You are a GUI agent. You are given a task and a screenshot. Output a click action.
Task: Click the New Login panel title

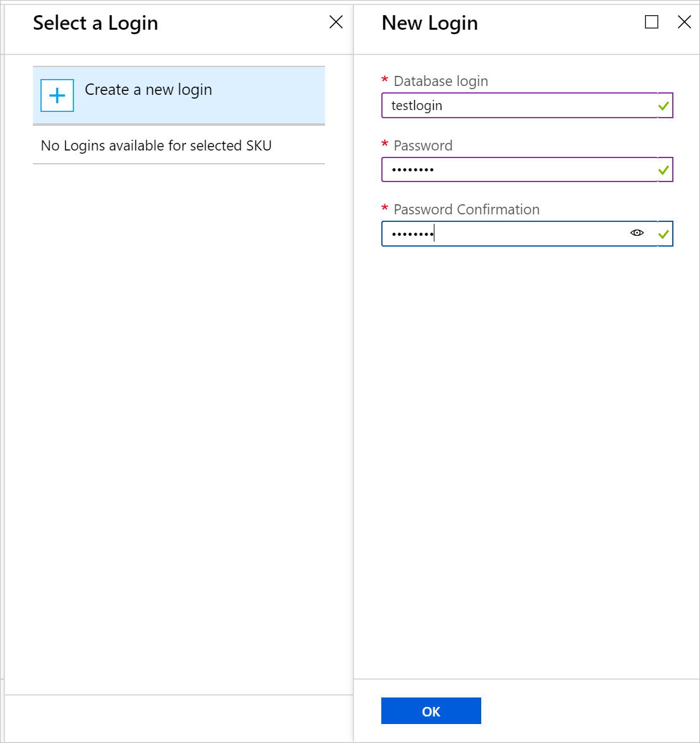(x=429, y=23)
